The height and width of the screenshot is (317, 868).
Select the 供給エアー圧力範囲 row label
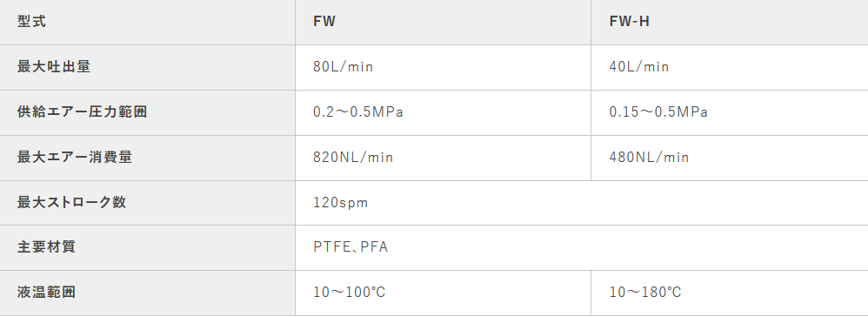point(147,112)
